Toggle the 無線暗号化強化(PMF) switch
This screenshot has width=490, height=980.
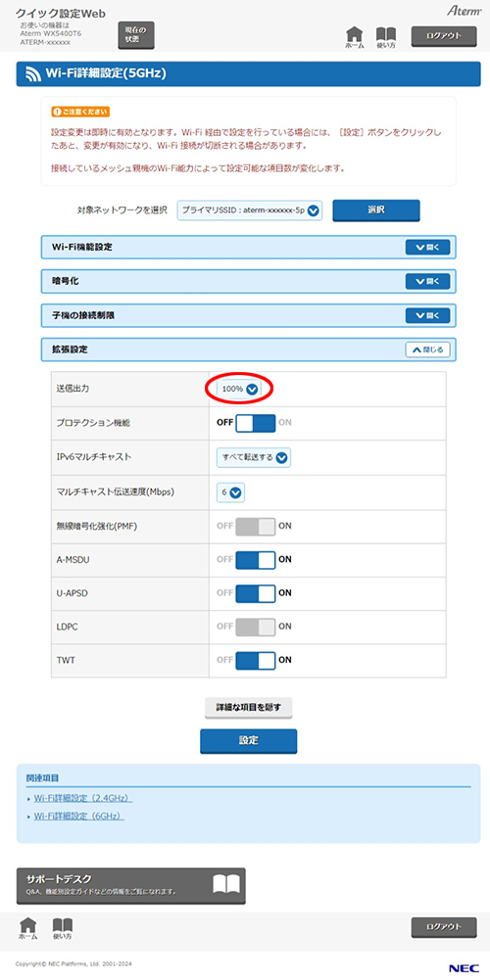point(256,526)
